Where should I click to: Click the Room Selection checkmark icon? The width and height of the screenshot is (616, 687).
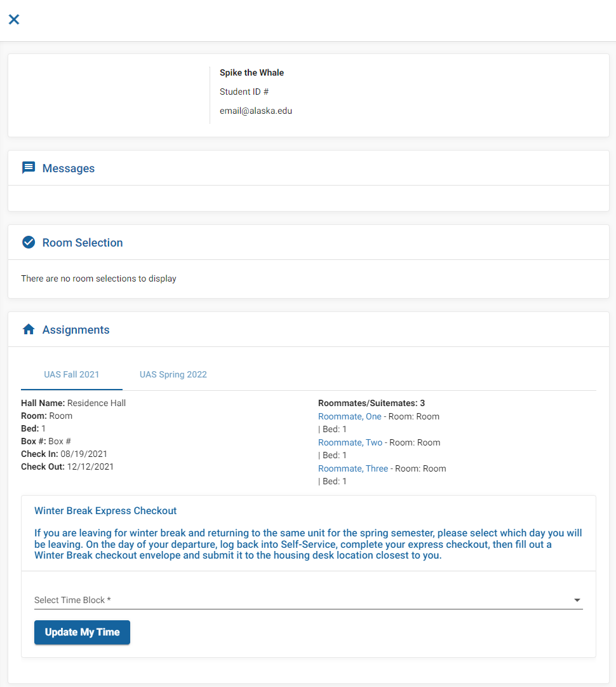pos(28,242)
